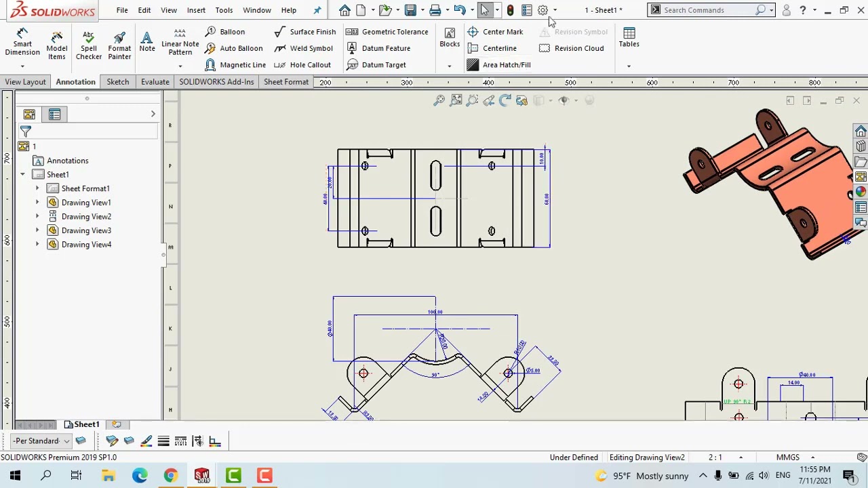Insert a Magnetic Line

pos(235,65)
